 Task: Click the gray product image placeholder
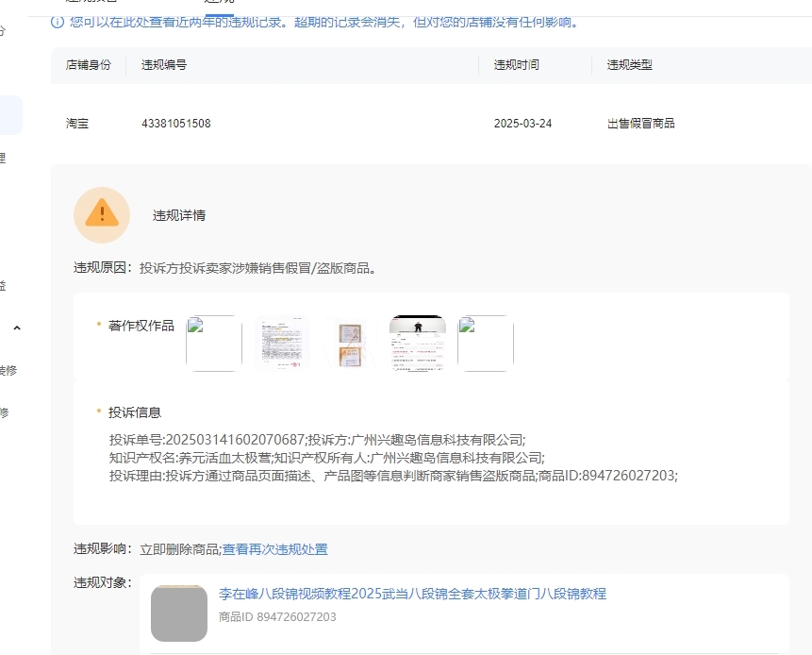[179, 613]
